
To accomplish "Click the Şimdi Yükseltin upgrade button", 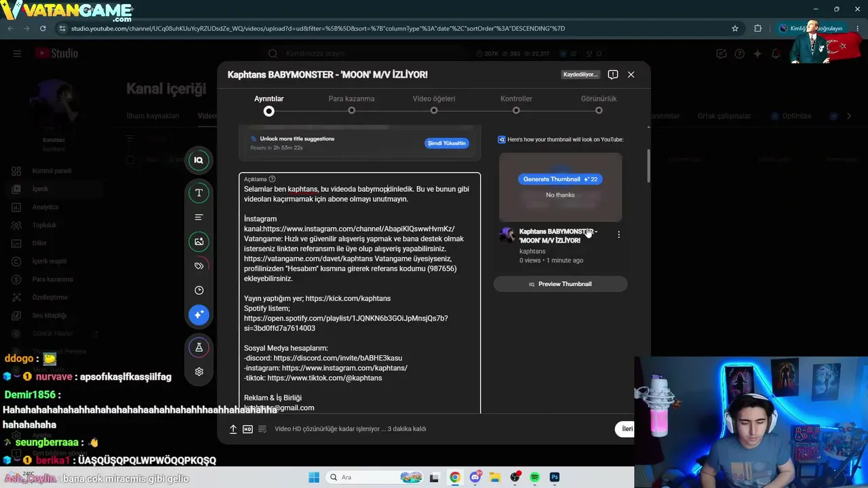I will coord(447,143).
